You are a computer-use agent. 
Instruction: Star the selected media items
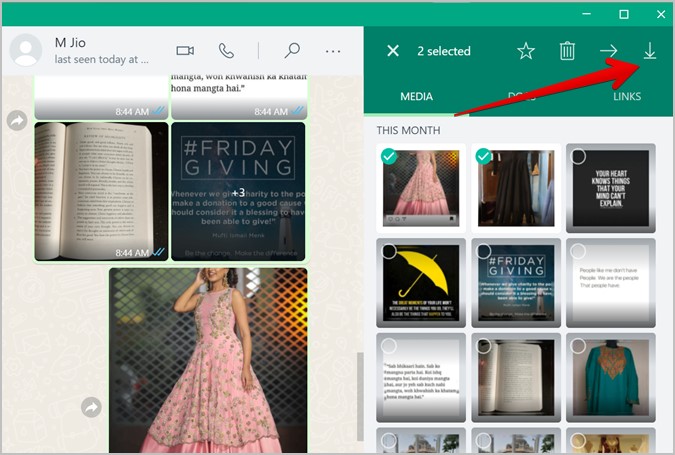tap(526, 51)
